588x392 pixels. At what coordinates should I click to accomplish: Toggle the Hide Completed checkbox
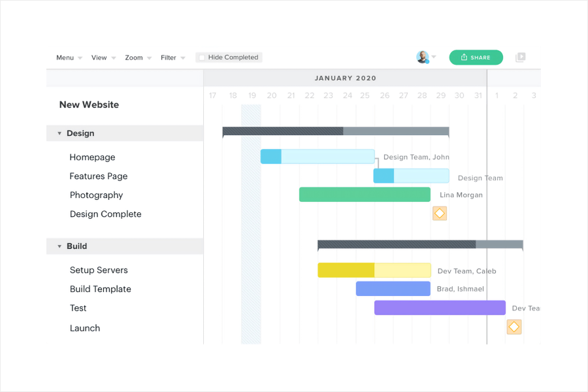pos(202,57)
